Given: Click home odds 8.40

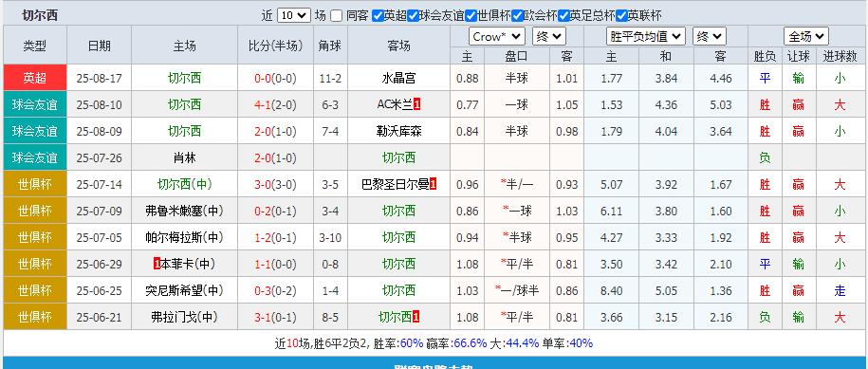Looking at the screenshot, I should point(611,291).
